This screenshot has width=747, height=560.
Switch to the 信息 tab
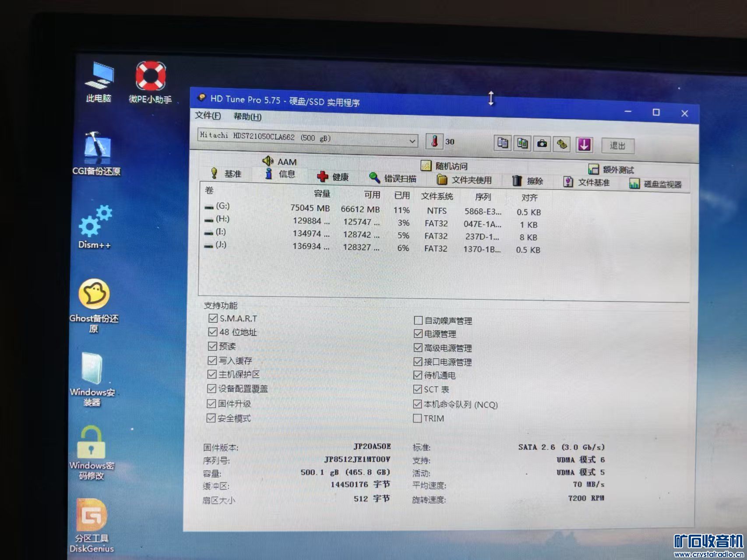(280, 174)
